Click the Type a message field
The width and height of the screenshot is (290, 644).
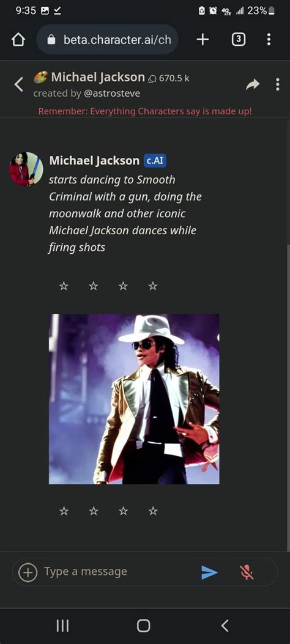click(x=119, y=572)
